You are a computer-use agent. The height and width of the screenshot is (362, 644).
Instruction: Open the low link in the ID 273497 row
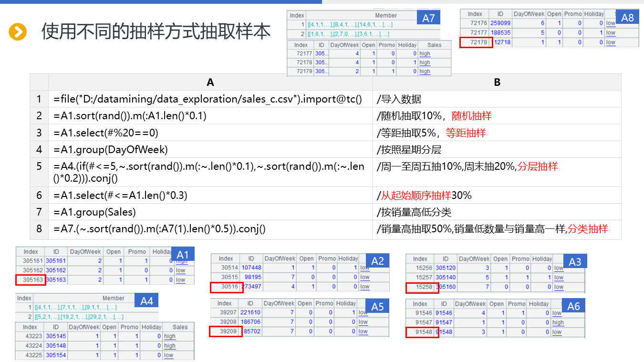[365, 287]
